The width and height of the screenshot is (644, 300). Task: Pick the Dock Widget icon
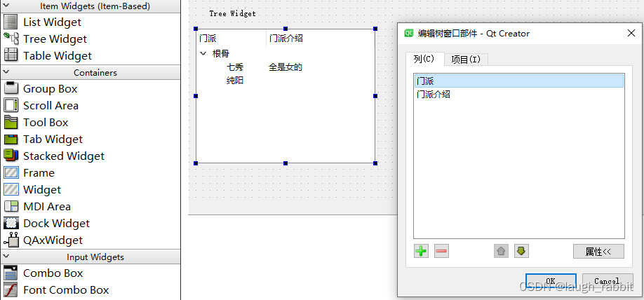(x=11, y=224)
